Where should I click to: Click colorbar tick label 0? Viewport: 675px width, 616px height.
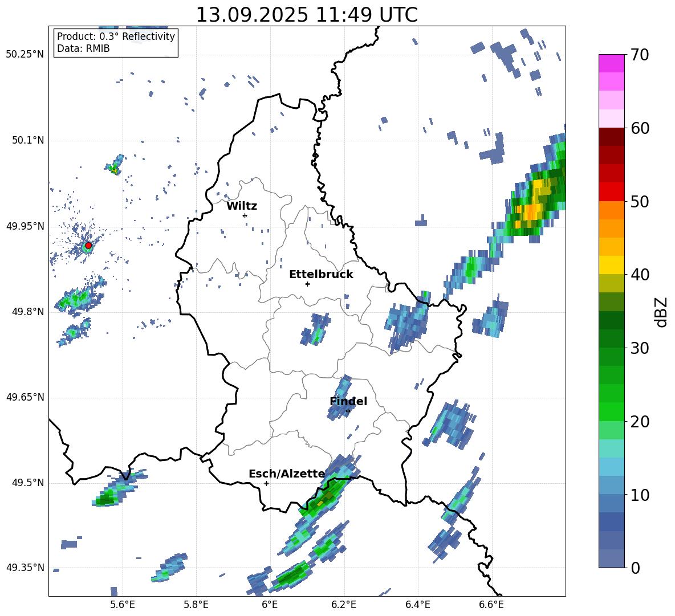[x=635, y=568]
